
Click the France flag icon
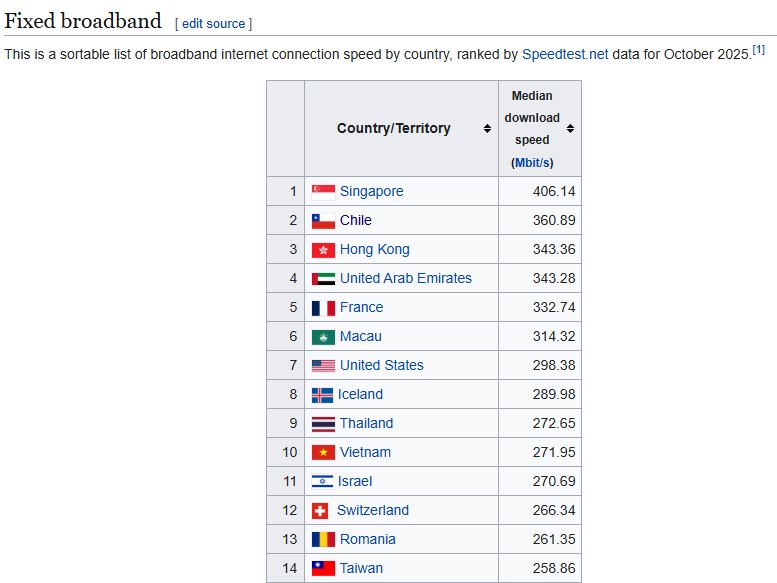coord(323,308)
